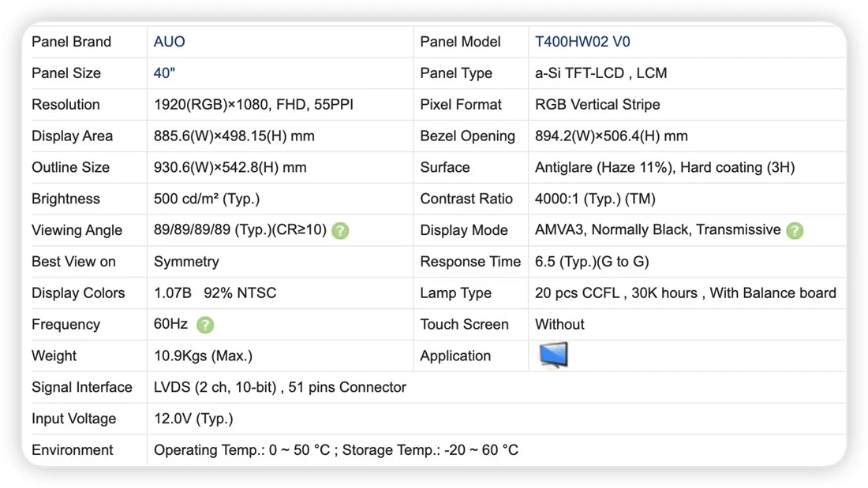Click the 12.0V input voltage value
The image size is (868, 488).
193,419
